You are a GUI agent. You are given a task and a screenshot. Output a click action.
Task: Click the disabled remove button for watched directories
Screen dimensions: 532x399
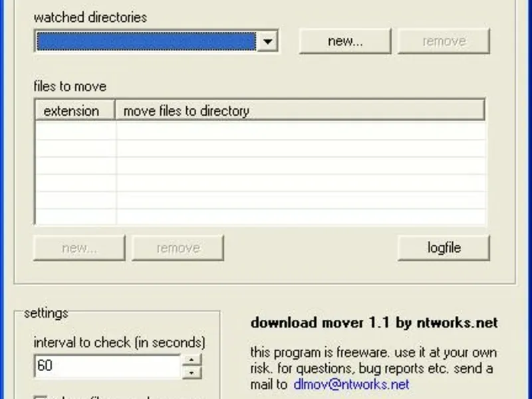(x=444, y=41)
